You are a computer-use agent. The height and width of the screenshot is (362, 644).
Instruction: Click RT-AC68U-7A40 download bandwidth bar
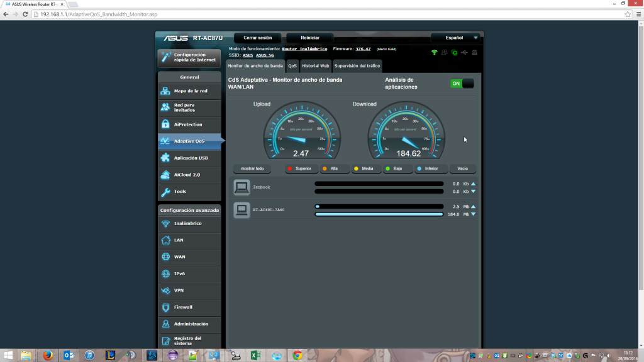click(x=379, y=214)
